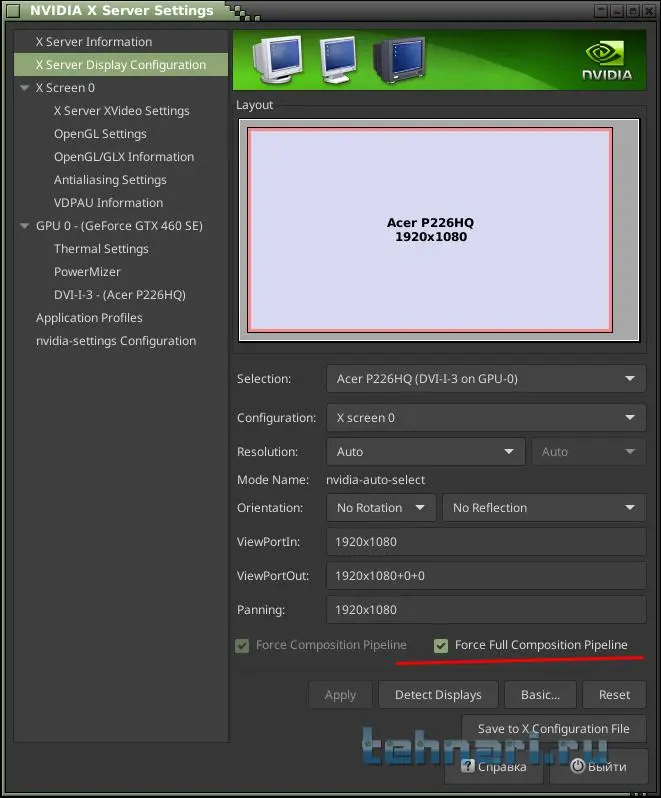
Task: Click the Apply button
Action: [340, 695]
